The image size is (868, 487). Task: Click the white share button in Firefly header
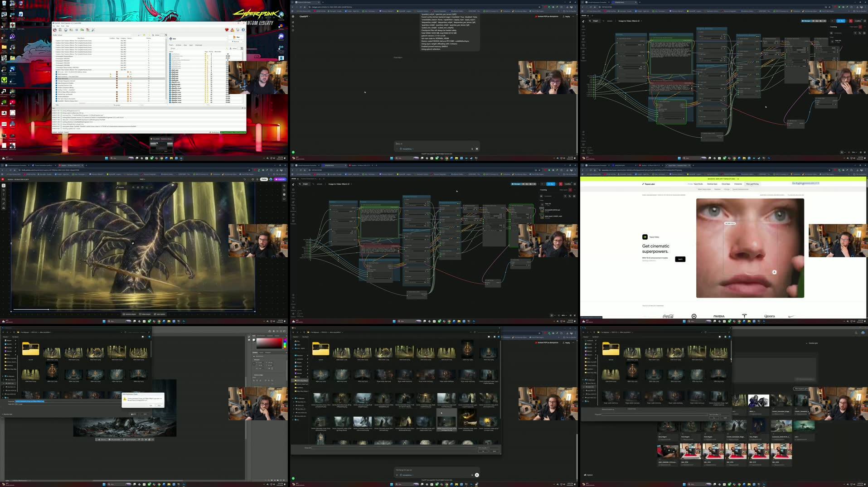coord(264,179)
